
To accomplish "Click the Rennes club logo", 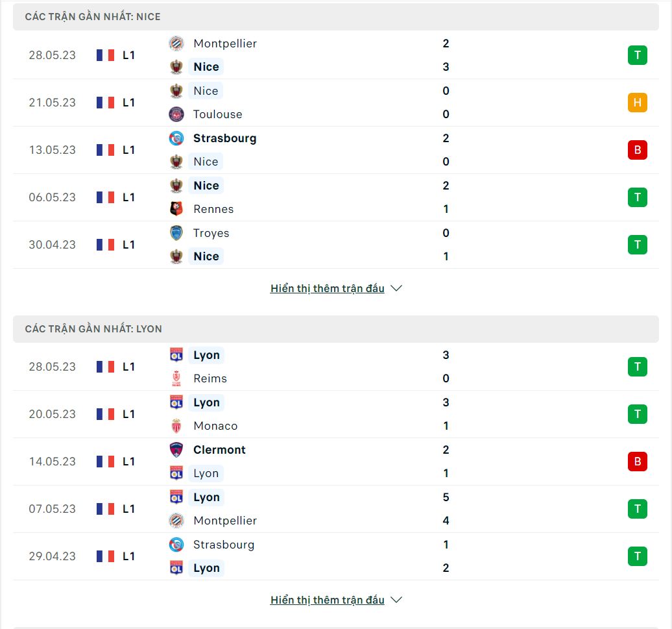I will pyautogui.click(x=176, y=209).
